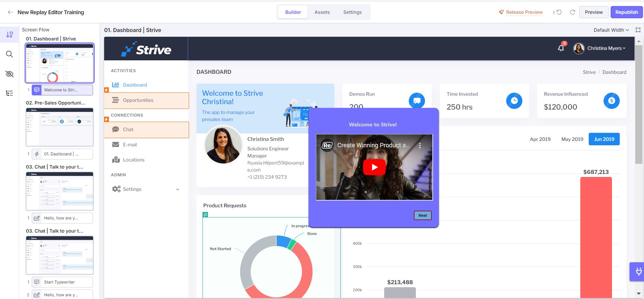Image resolution: width=644 pixels, height=299 pixels.
Task: Click the New Replay Editor Training title
Action: click(x=51, y=12)
